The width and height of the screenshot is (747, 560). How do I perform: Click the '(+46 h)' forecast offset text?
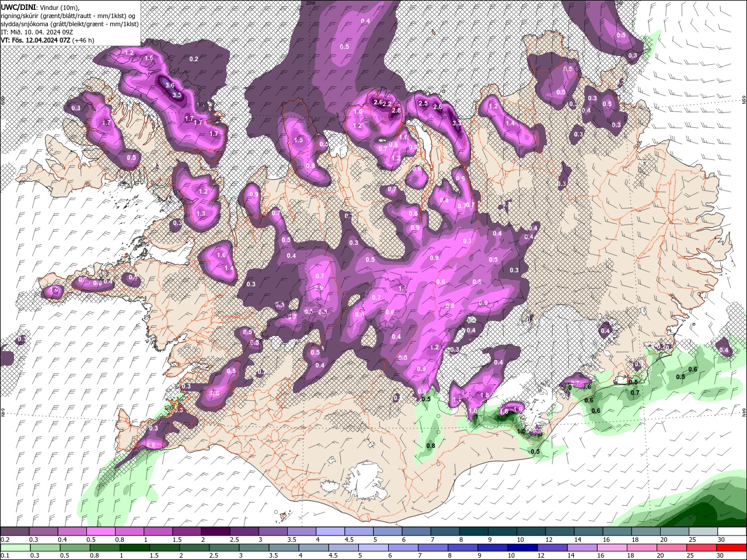(x=84, y=40)
